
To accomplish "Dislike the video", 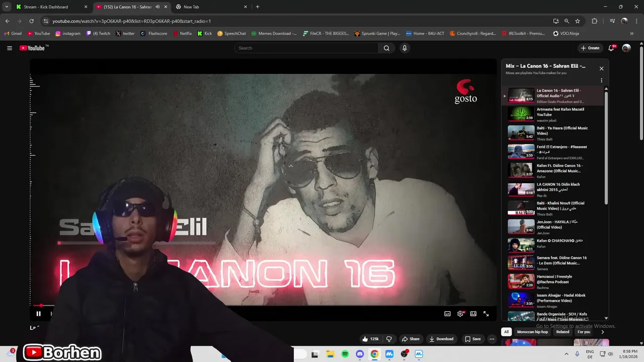I will click(x=389, y=339).
